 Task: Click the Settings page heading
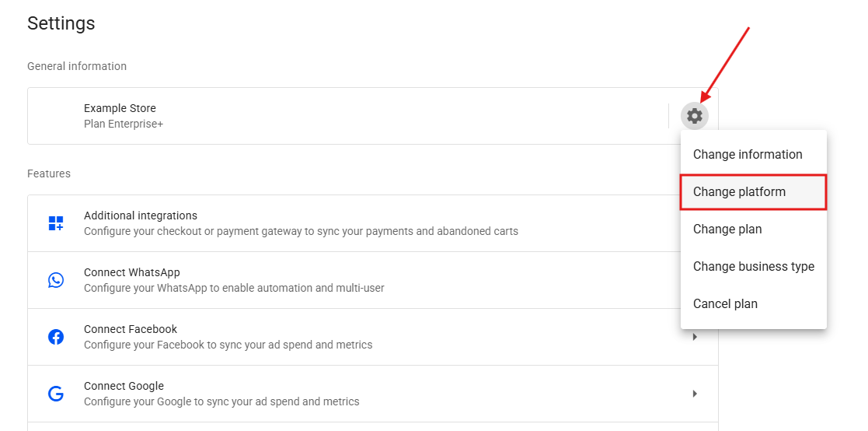61,23
